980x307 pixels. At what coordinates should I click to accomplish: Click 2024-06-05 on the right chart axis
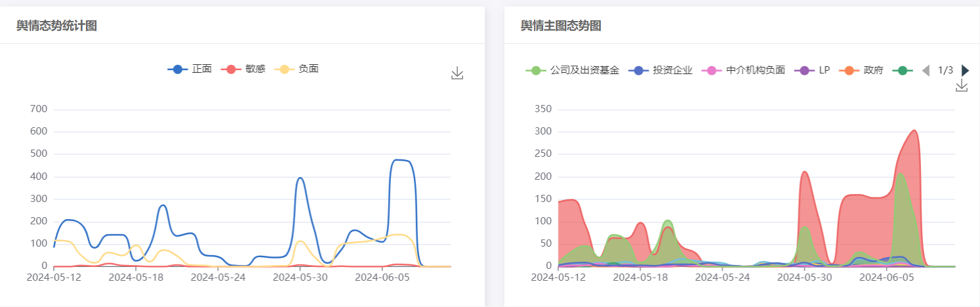887,277
